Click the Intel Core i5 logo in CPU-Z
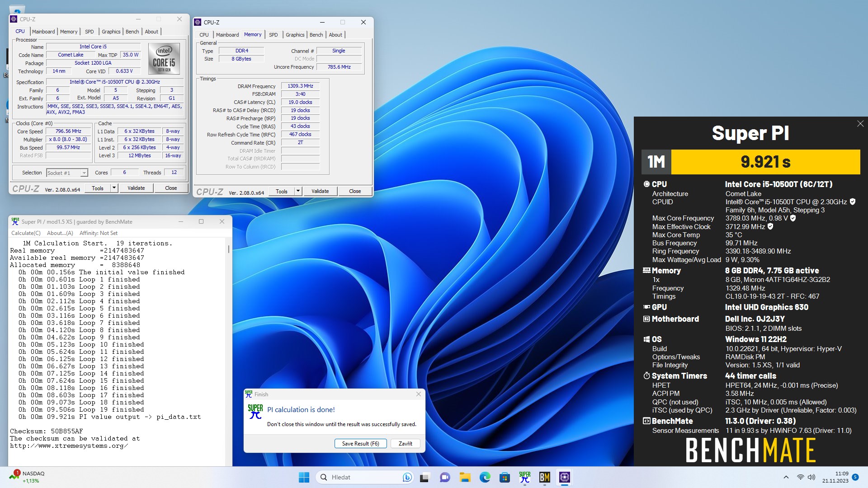Image resolution: width=868 pixels, height=488 pixels. (164, 59)
